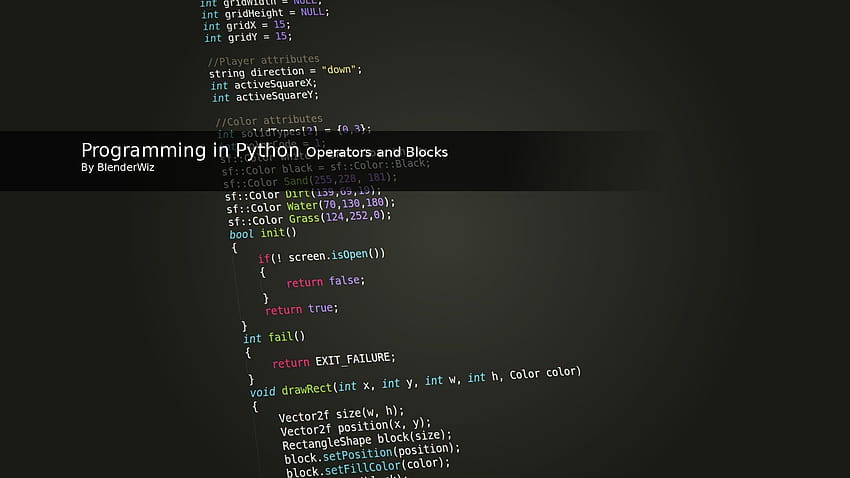This screenshot has width=850, height=478.
Task: Click the '//Color attributes' comment line
Action: (269, 120)
